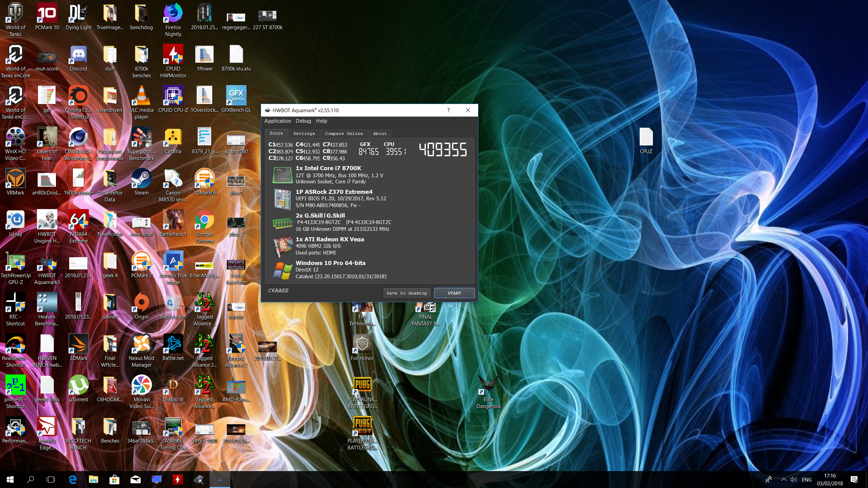The height and width of the screenshot is (488, 868).
Task: Open the volume control in system tray
Action: (793, 480)
